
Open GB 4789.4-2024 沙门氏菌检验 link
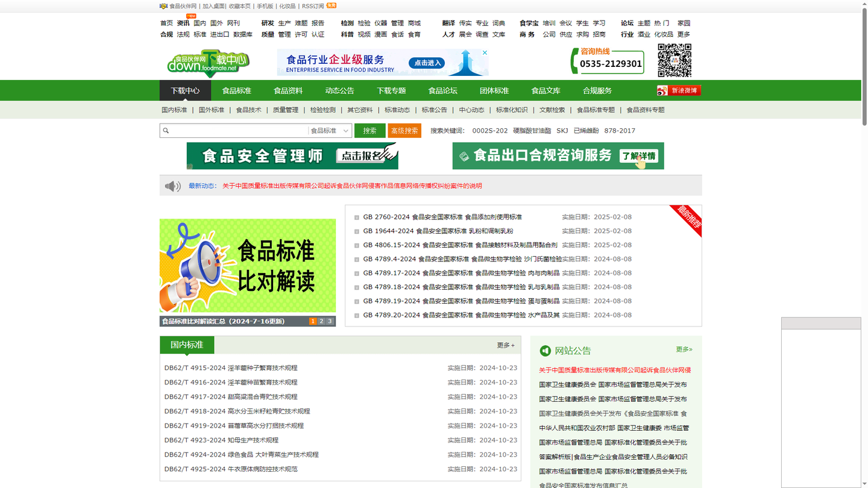[x=462, y=259]
